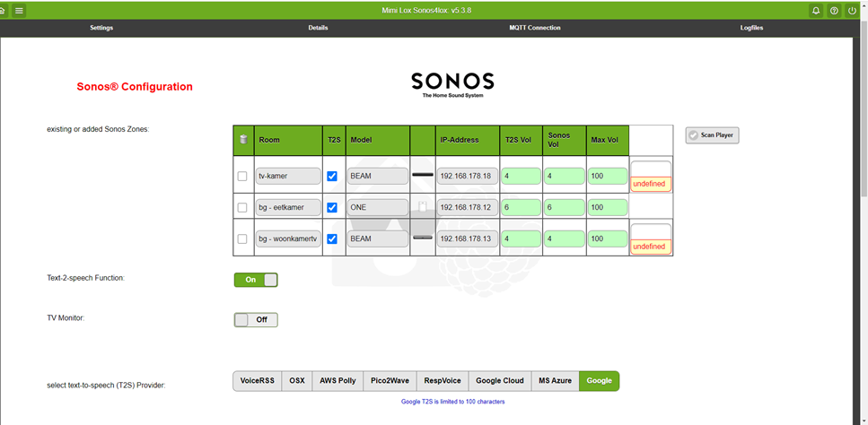Click the IP-Address field 192.168.178.18
The image size is (868, 425).
tap(468, 177)
